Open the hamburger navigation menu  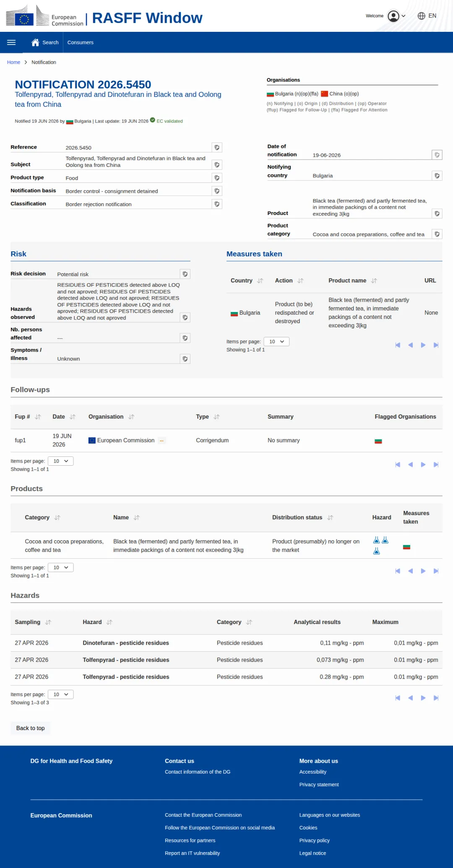click(x=11, y=42)
